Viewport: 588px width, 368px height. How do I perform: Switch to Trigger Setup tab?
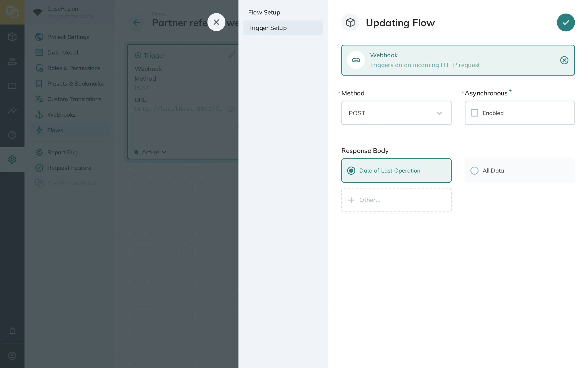[283, 28]
